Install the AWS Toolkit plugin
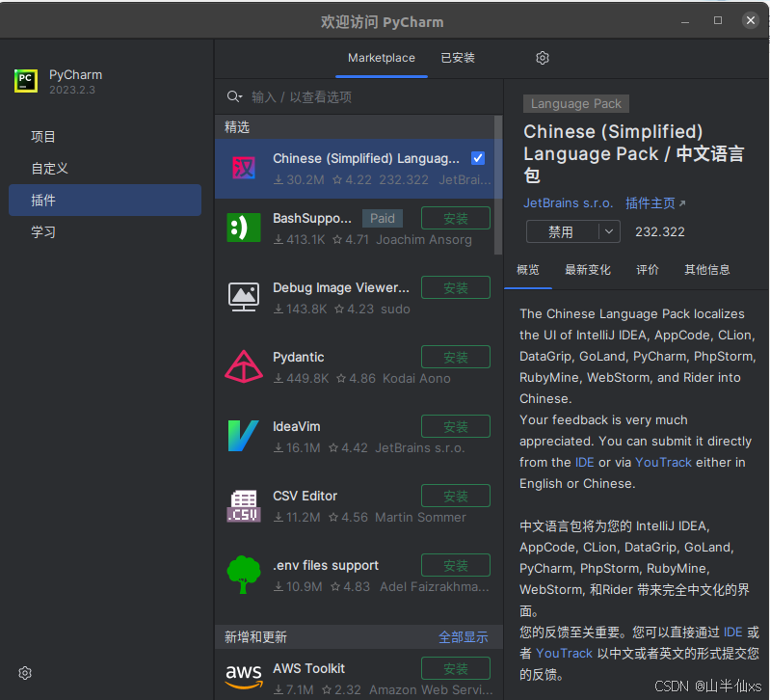This screenshot has width=770, height=700. (x=456, y=668)
